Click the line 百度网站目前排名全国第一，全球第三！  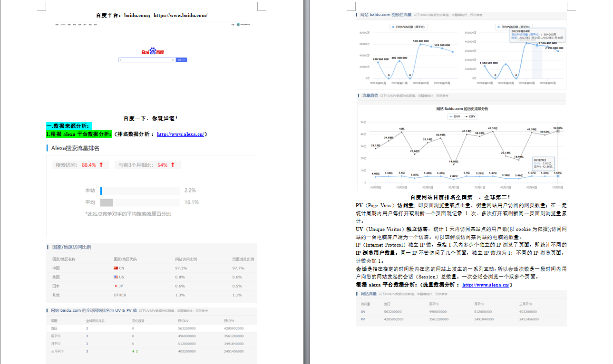point(459,197)
